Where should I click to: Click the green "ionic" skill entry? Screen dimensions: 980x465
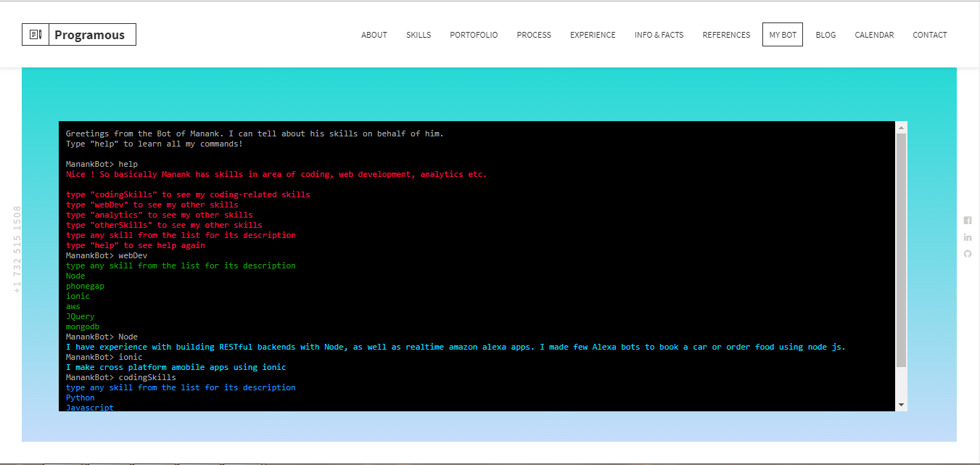point(78,296)
